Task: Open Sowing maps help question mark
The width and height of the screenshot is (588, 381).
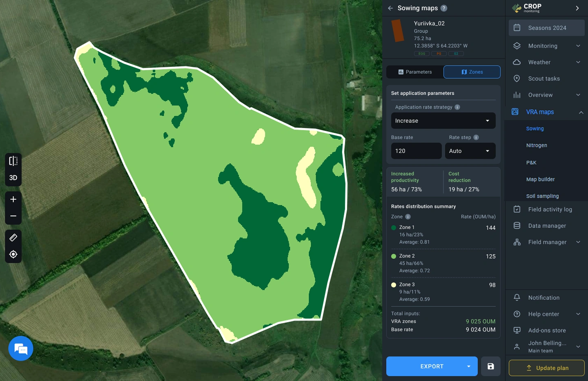Action: pos(444,8)
